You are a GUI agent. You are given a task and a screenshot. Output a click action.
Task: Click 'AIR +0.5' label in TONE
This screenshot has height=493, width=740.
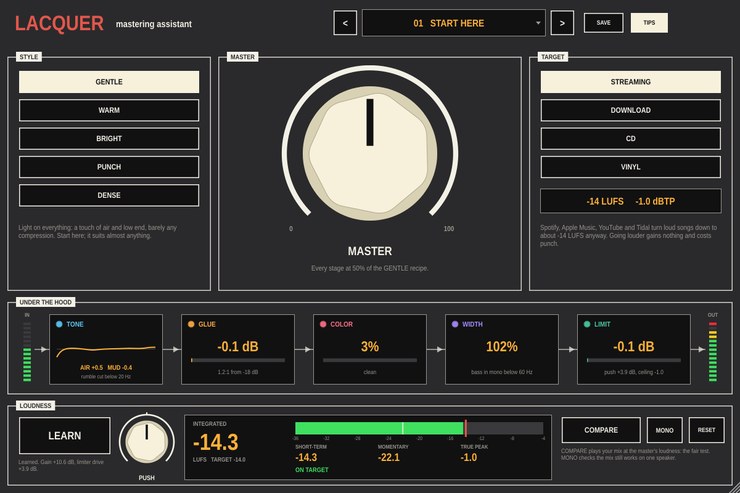(x=91, y=368)
